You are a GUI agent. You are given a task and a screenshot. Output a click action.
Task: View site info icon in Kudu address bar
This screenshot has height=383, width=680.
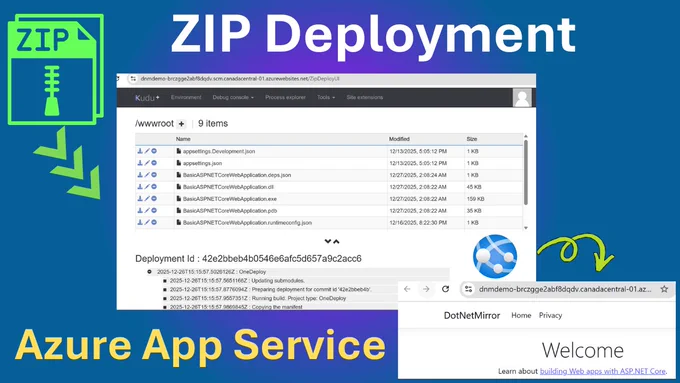click(x=133, y=79)
